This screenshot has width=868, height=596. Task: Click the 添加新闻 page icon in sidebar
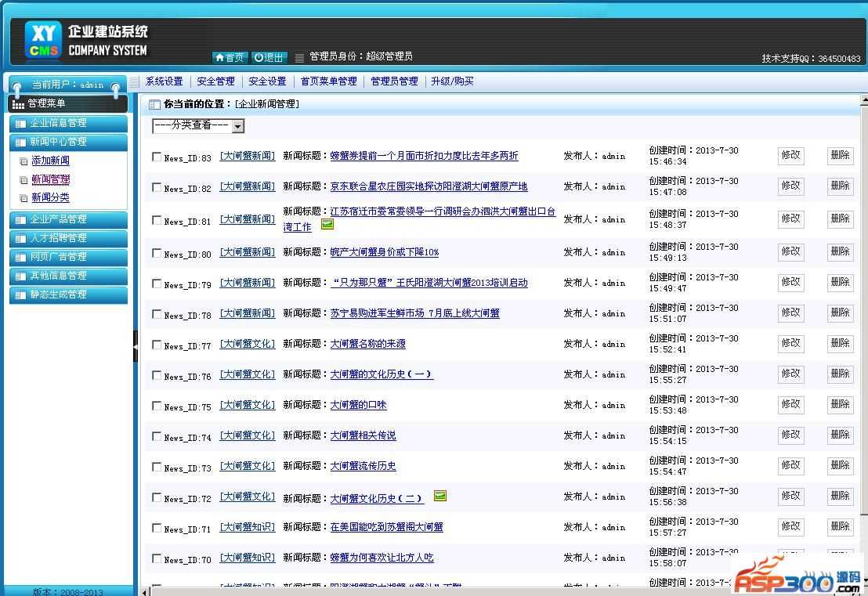(24, 161)
